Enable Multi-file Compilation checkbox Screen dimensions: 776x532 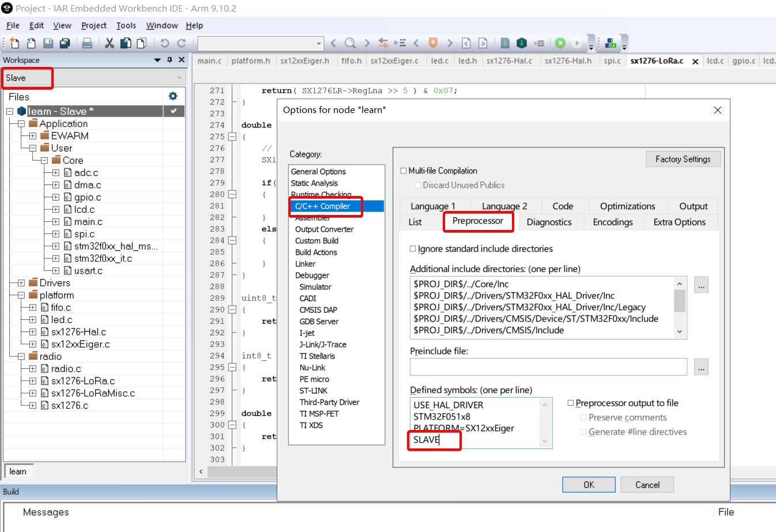(x=404, y=171)
